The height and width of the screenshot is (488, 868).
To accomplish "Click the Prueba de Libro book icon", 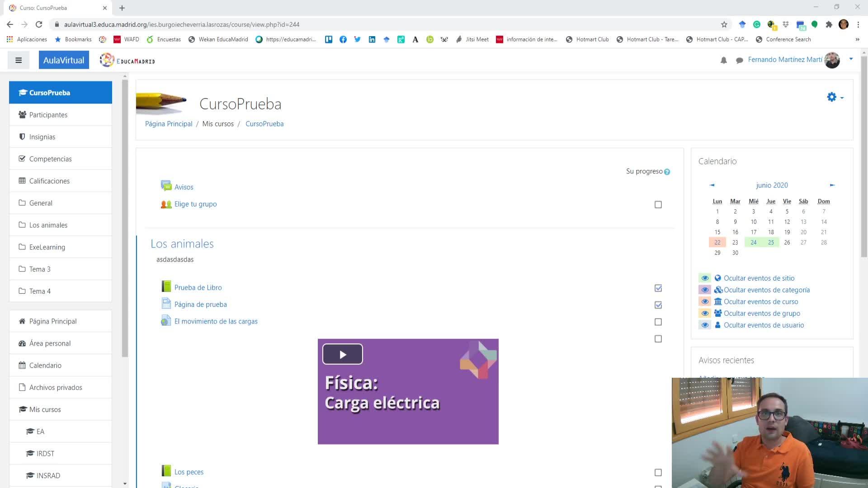I will point(166,286).
